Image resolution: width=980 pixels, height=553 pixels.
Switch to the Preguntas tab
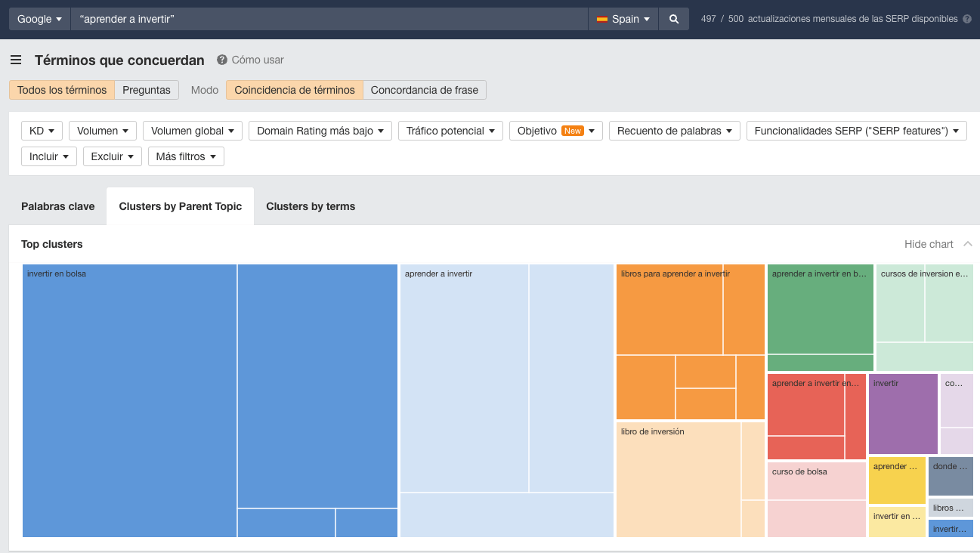point(147,89)
